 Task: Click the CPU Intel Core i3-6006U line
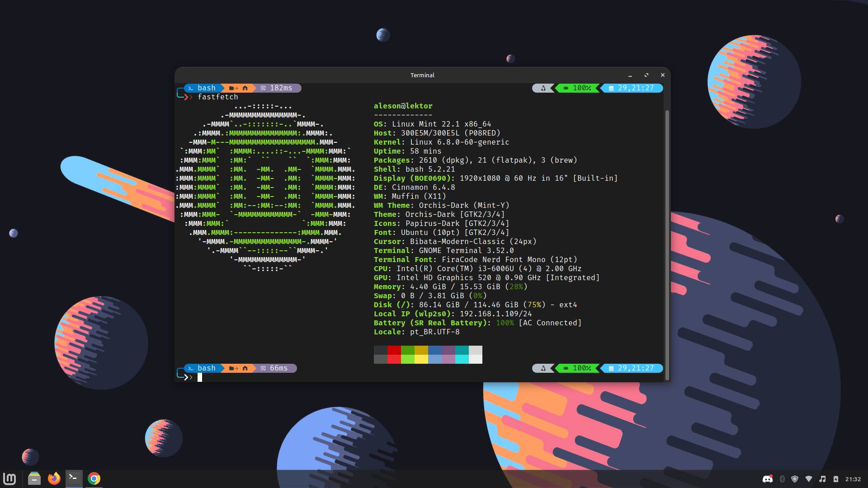(x=478, y=269)
